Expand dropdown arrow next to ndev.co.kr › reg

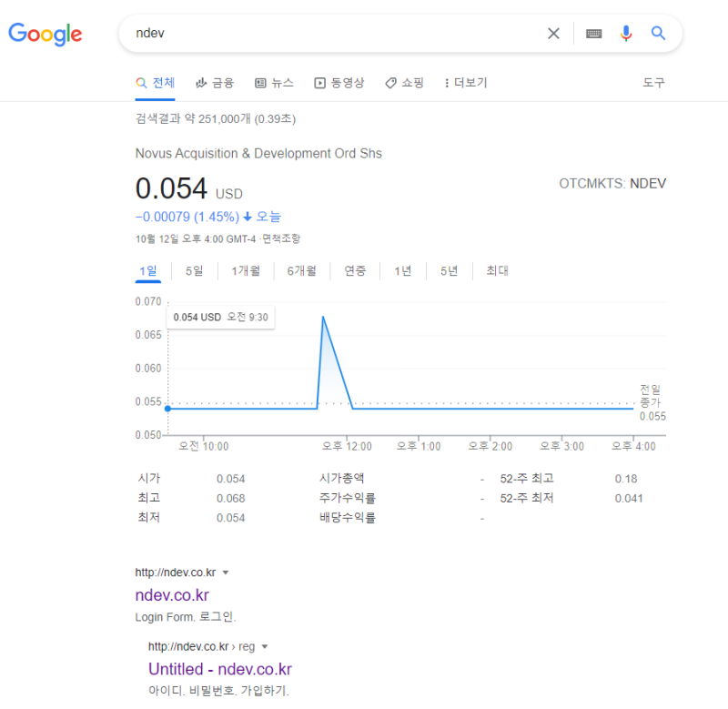[265, 647]
